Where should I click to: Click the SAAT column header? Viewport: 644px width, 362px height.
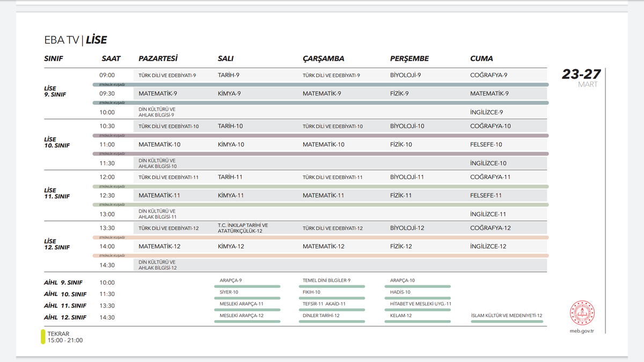coord(111,58)
